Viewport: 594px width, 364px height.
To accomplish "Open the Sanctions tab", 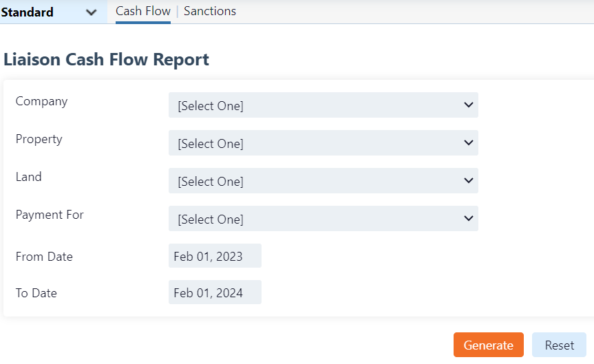I will tap(210, 11).
